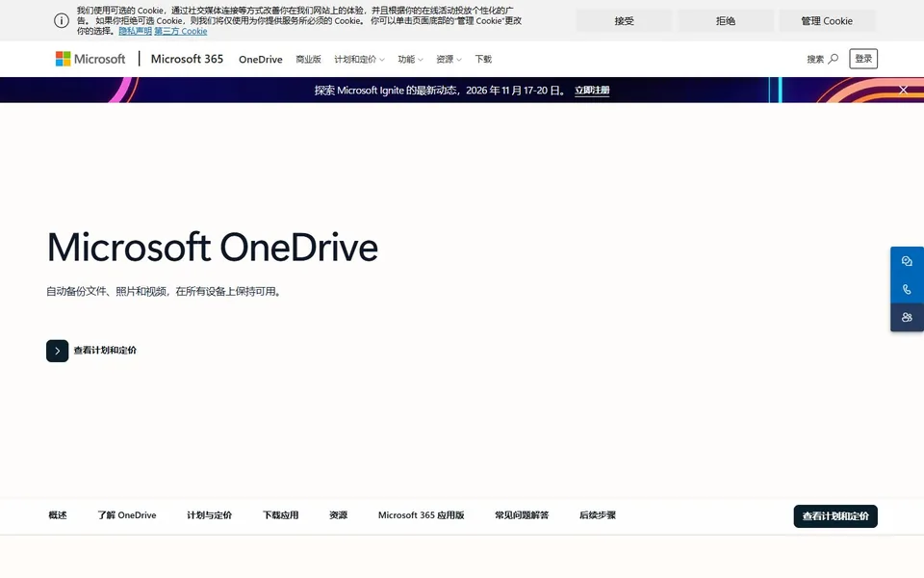The height and width of the screenshot is (578, 924).
Task: Click the people icon in side panel
Action: point(907,317)
